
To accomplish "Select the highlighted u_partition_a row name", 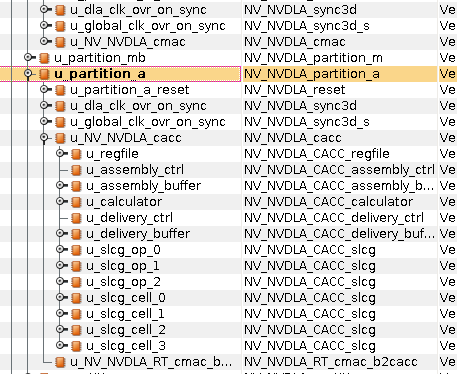I will coord(100,75).
